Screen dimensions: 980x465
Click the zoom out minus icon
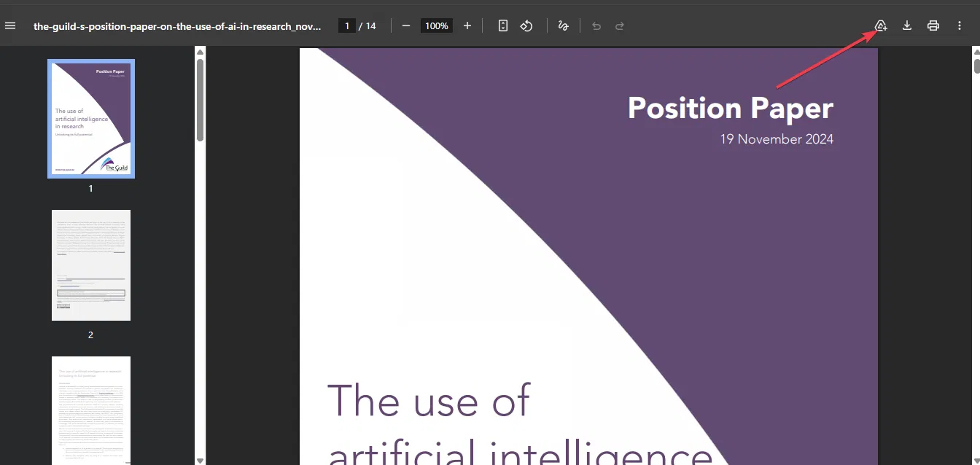(406, 26)
